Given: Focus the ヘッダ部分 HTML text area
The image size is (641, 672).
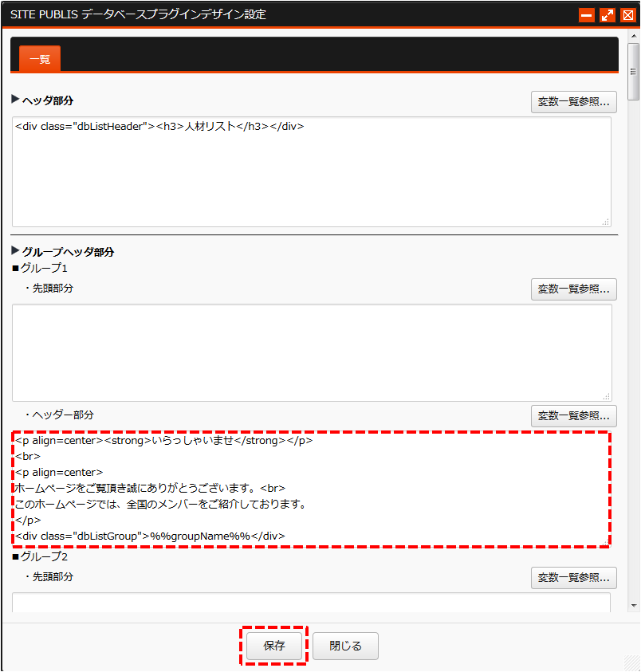Looking at the screenshot, I should [312, 172].
